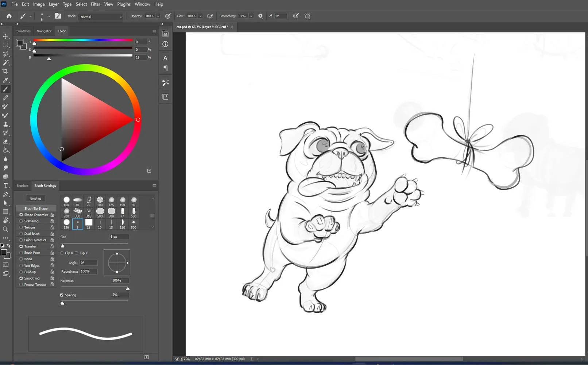Select the Eyedropper tool
The height and width of the screenshot is (365, 588).
click(x=5, y=80)
